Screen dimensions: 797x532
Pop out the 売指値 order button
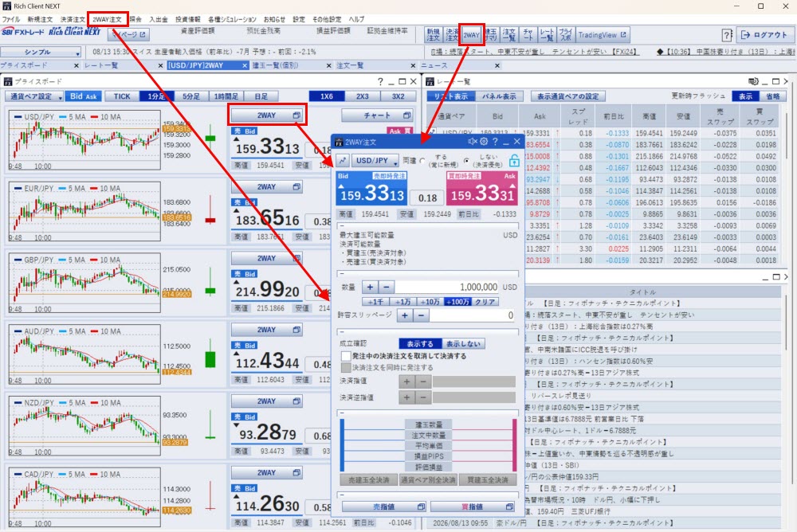[384, 507]
